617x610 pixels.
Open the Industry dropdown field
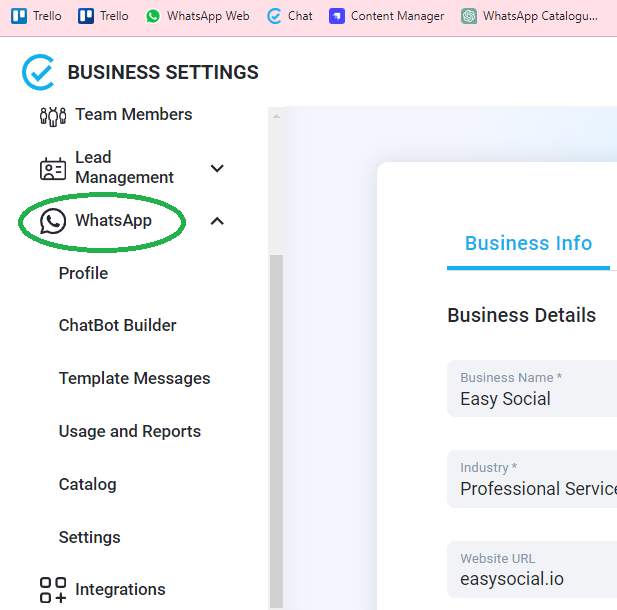point(532,479)
